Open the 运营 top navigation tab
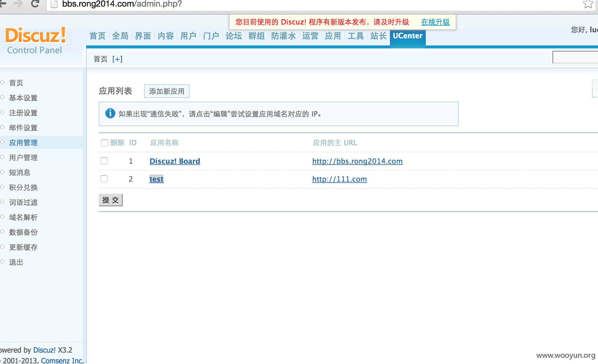The width and height of the screenshot is (598, 364). pos(310,36)
